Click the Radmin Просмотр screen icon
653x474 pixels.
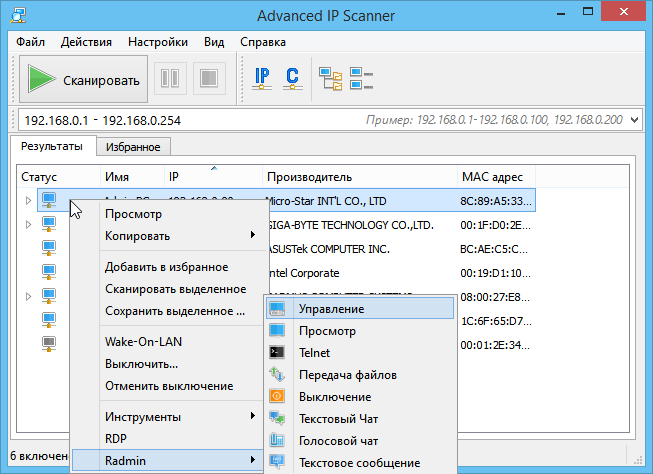coord(277,331)
